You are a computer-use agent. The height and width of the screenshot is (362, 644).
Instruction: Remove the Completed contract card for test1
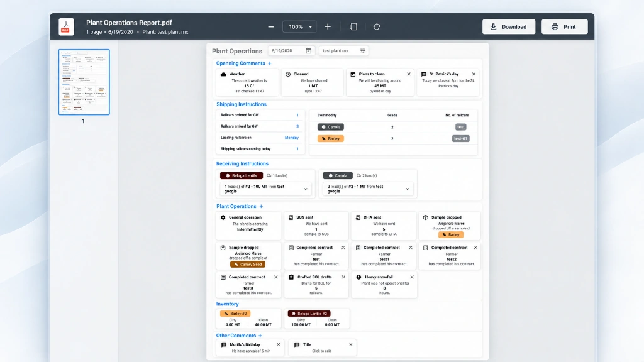410,248
